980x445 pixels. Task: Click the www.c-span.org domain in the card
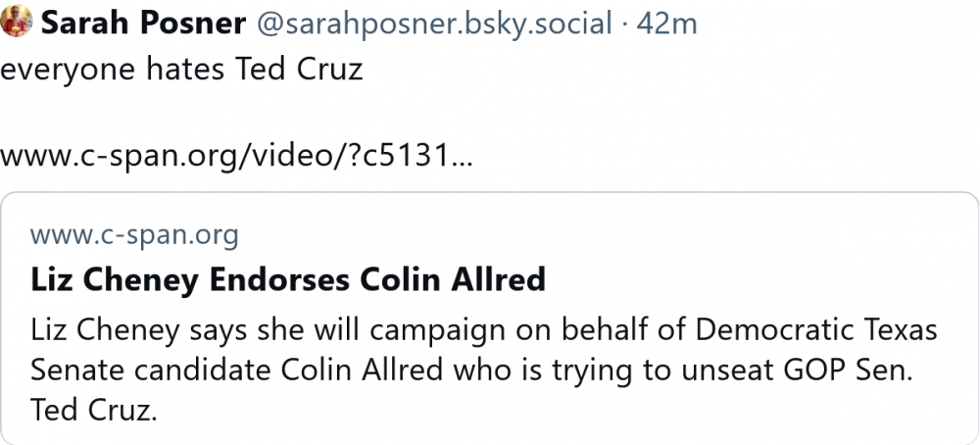click(134, 235)
